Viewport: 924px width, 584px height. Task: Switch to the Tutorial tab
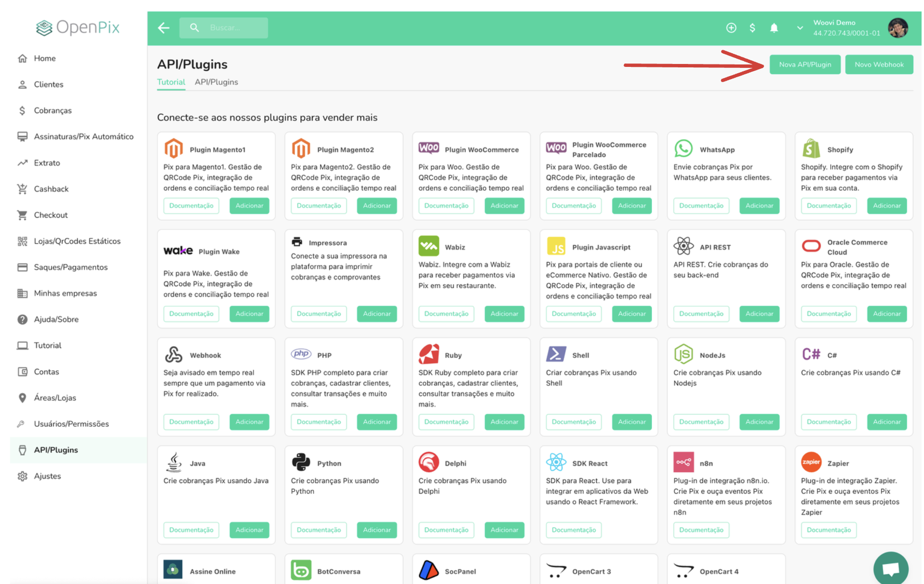click(171, 82)
